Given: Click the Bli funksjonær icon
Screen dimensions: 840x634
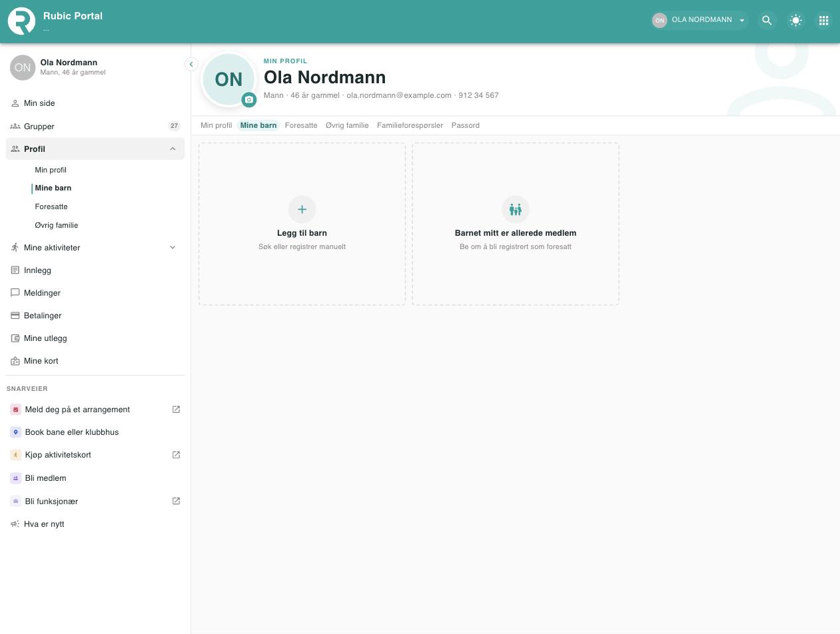Looking at the screenshot, I should (16, 501).
